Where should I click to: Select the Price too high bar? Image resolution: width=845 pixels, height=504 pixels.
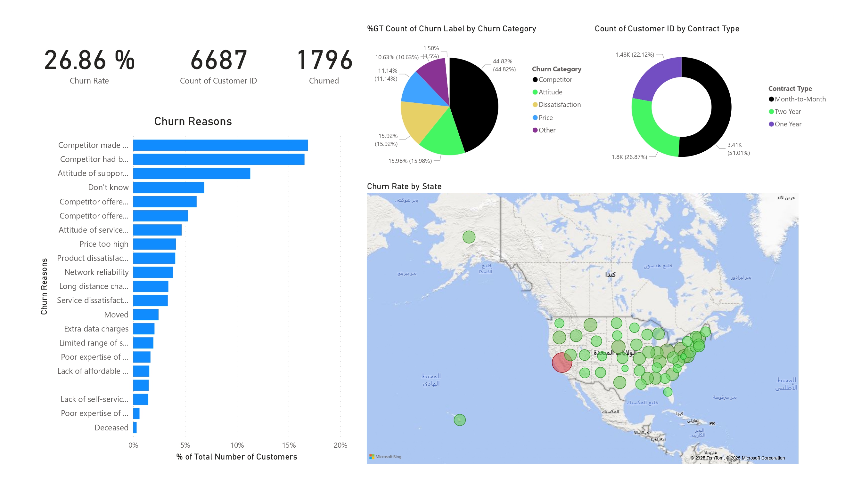pos(155,244)
